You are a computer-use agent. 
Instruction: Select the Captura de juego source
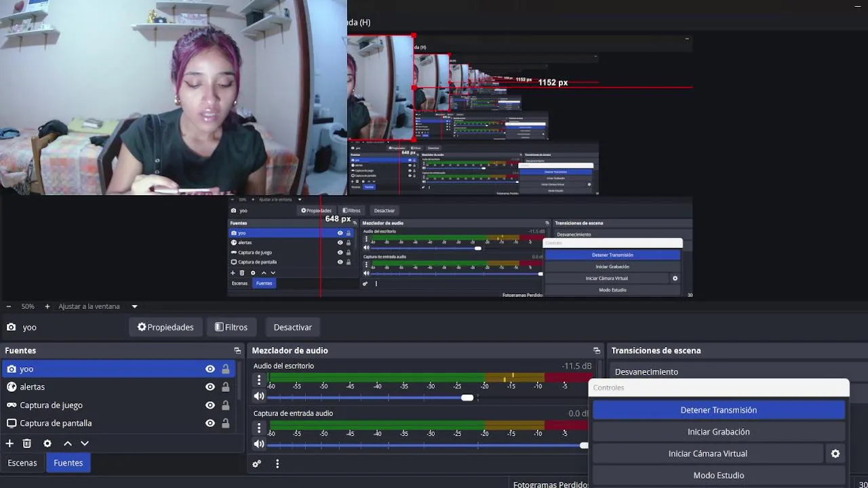coord(119,405)
